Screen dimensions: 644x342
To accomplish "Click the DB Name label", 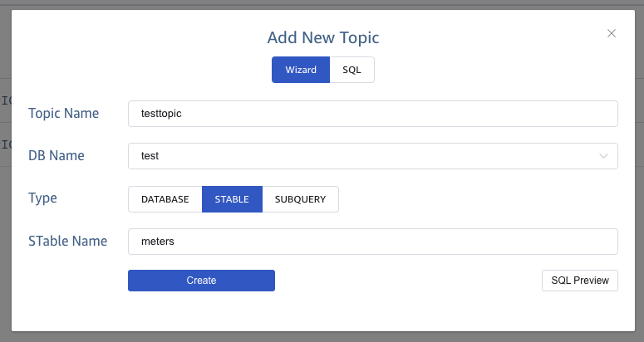I will tap(57, 156).
